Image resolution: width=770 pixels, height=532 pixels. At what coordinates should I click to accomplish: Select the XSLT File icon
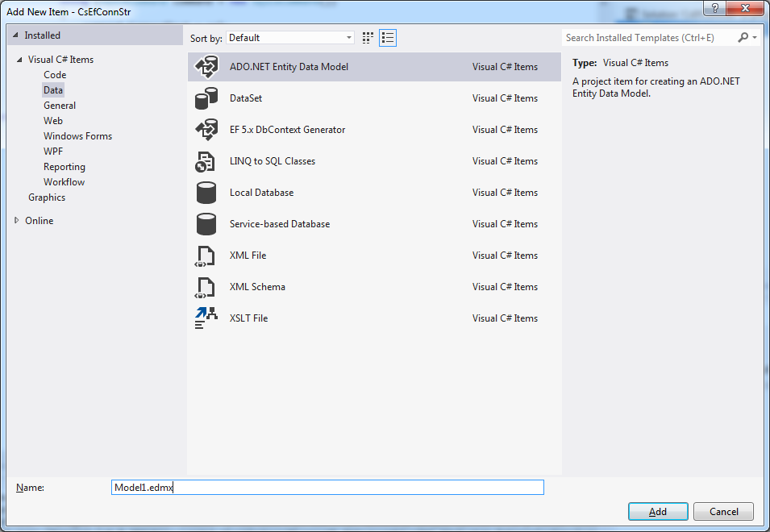[206, 318]
